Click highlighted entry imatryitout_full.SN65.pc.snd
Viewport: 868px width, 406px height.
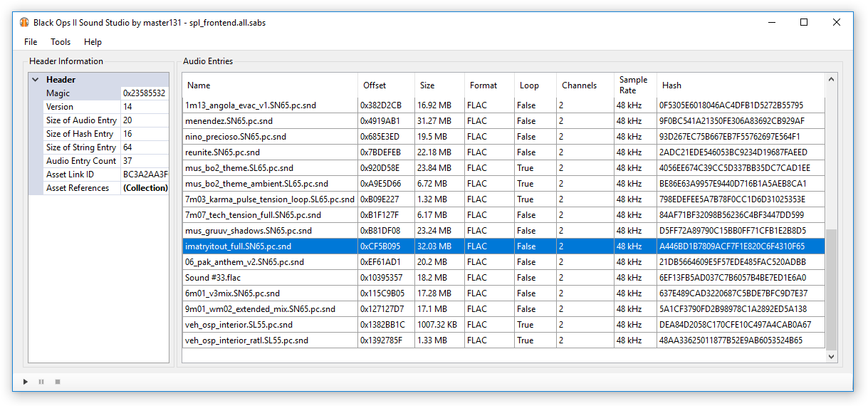tap(503, 246)
